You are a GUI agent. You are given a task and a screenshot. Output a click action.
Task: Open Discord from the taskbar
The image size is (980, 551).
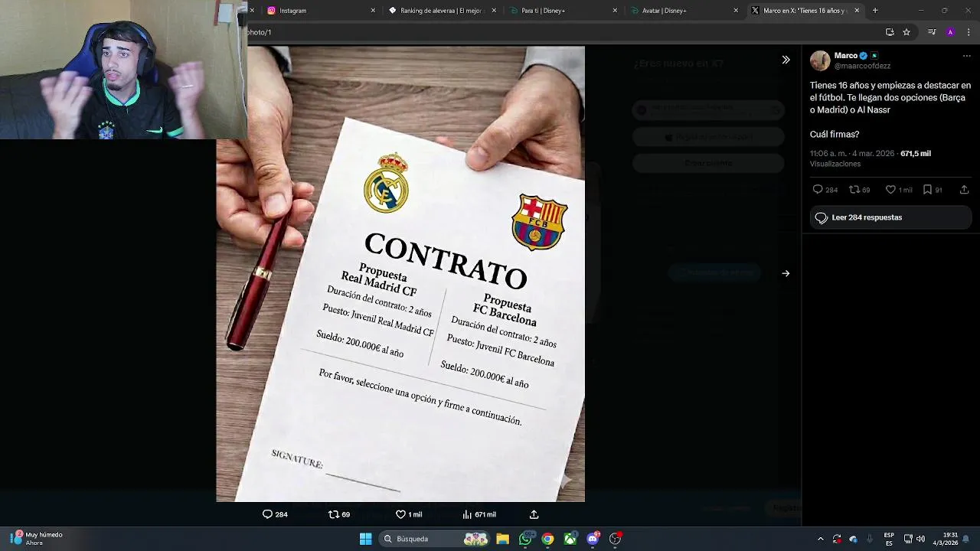tap(593, 539)
